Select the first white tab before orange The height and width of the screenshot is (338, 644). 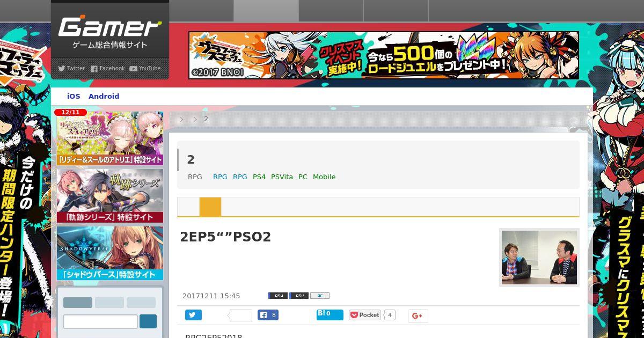[188, 207]
